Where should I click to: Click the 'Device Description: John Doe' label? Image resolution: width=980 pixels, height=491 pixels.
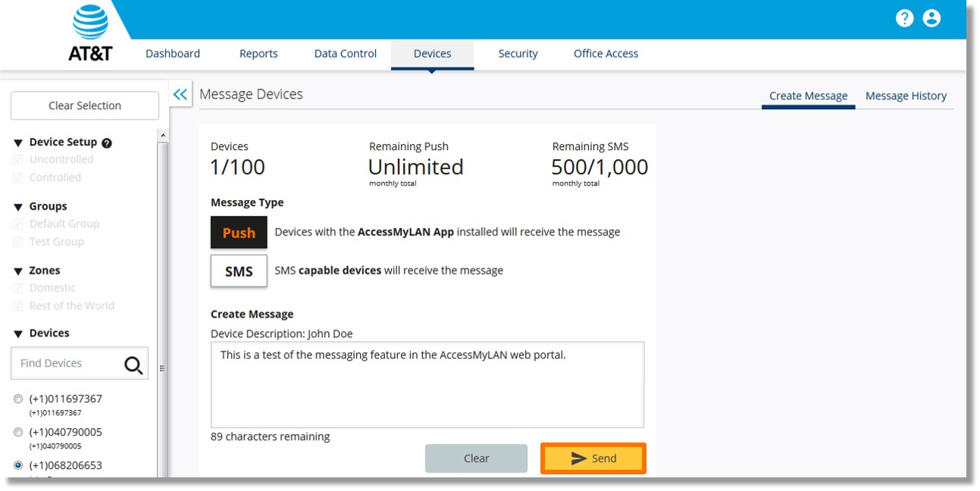click(282, 334)
